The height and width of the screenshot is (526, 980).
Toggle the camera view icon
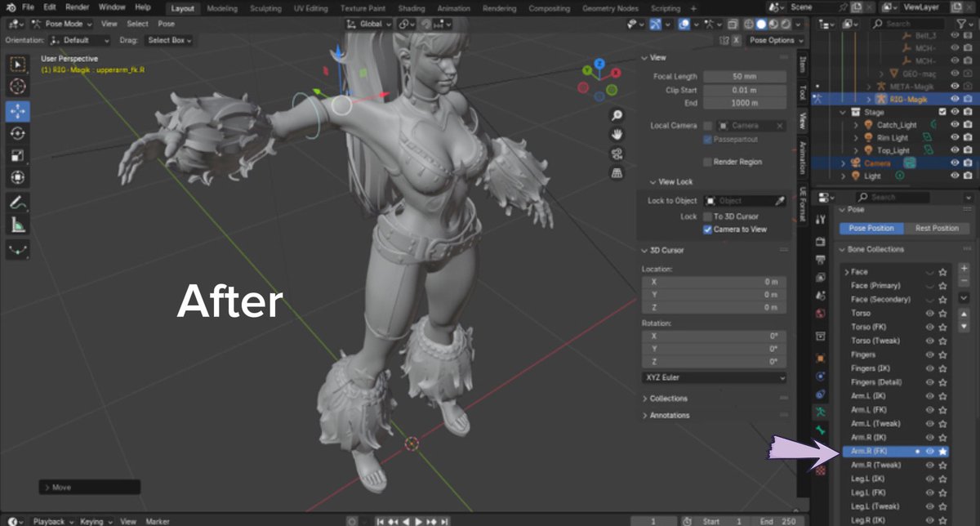(x=617, y=154)
